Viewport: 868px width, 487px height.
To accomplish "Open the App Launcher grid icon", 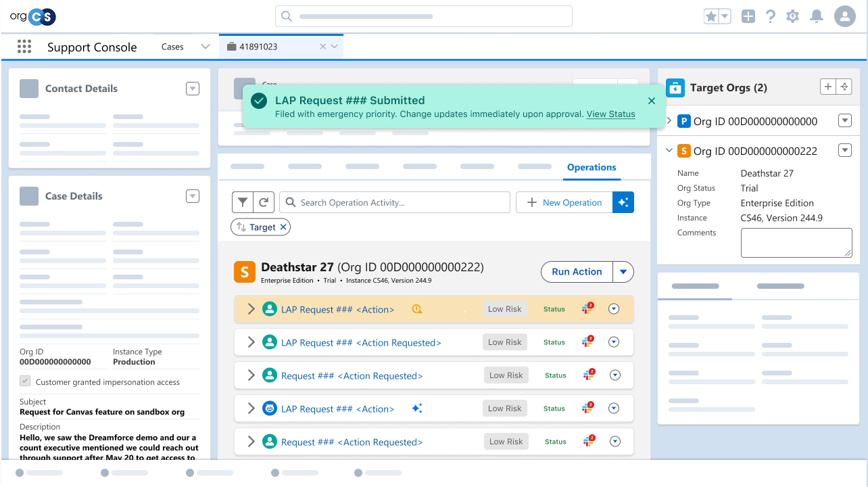I will click(x=24, y=46).
